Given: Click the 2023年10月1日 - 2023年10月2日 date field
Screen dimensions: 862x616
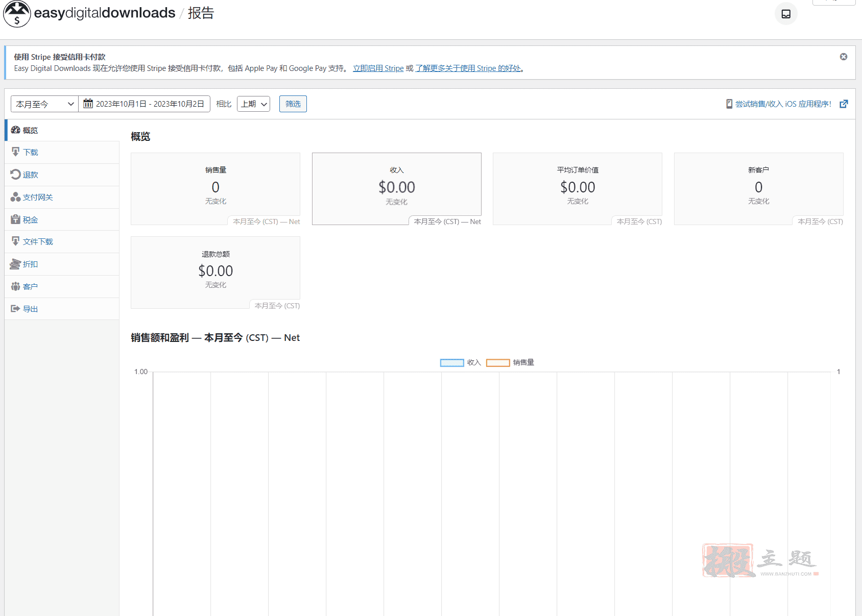Looking at the screenshot, I should click(x=144, y=104).
